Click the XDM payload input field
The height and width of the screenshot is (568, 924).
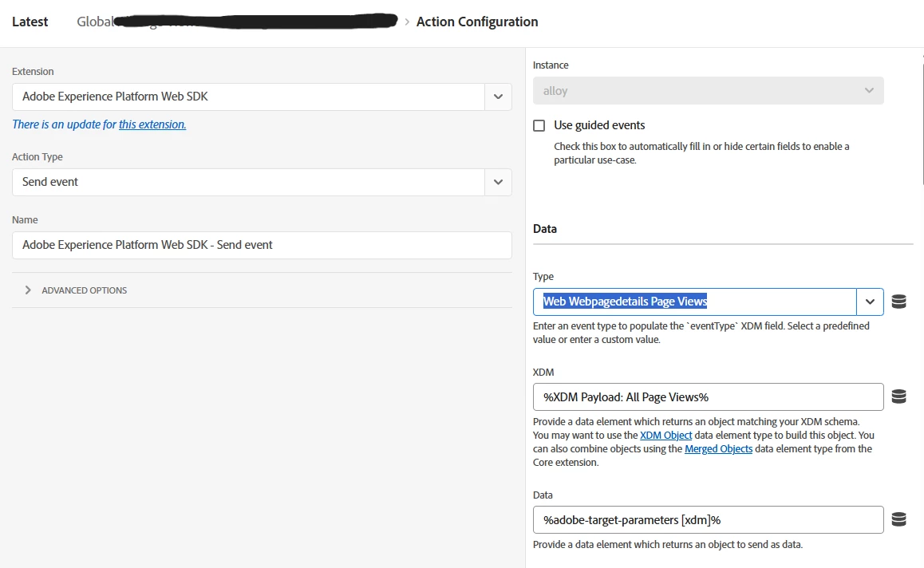click(709, 397)
